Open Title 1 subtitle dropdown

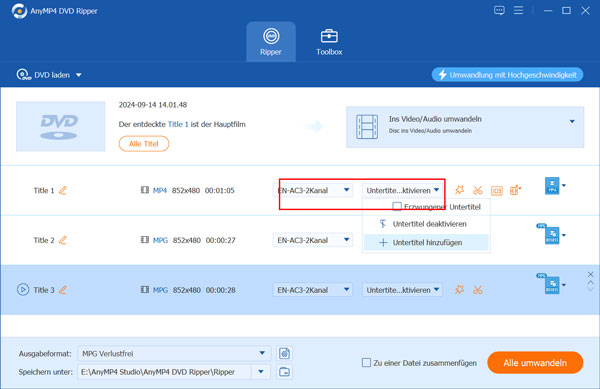[x=402, y=190]
